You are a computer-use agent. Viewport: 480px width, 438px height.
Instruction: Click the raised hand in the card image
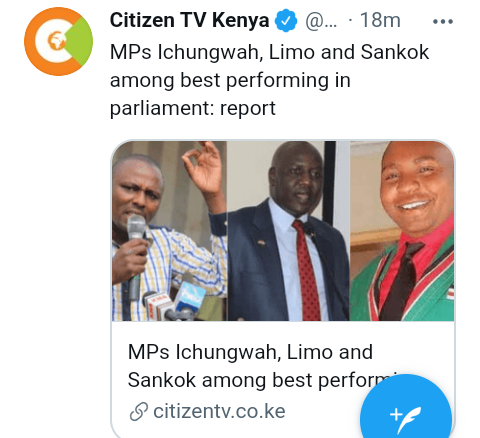203,168
